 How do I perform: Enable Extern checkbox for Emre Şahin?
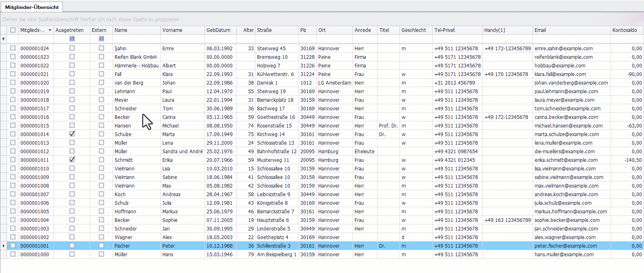click(x=101, y=48)
